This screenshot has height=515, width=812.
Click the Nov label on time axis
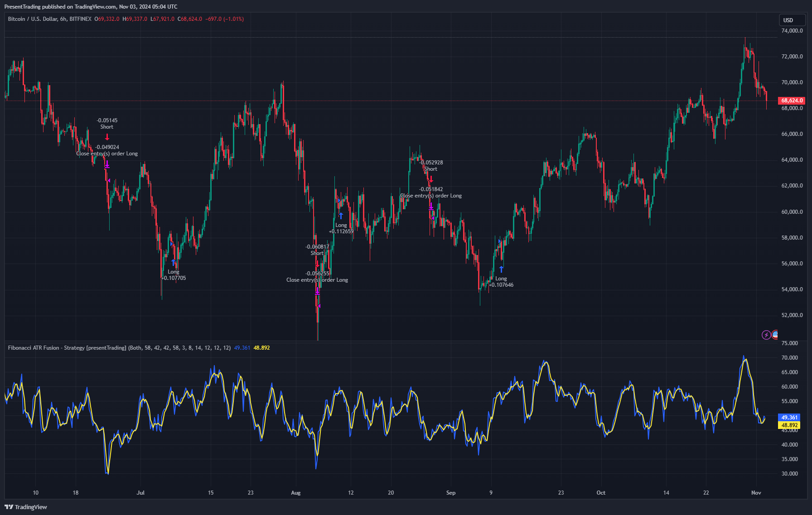(x=756, y=493)
